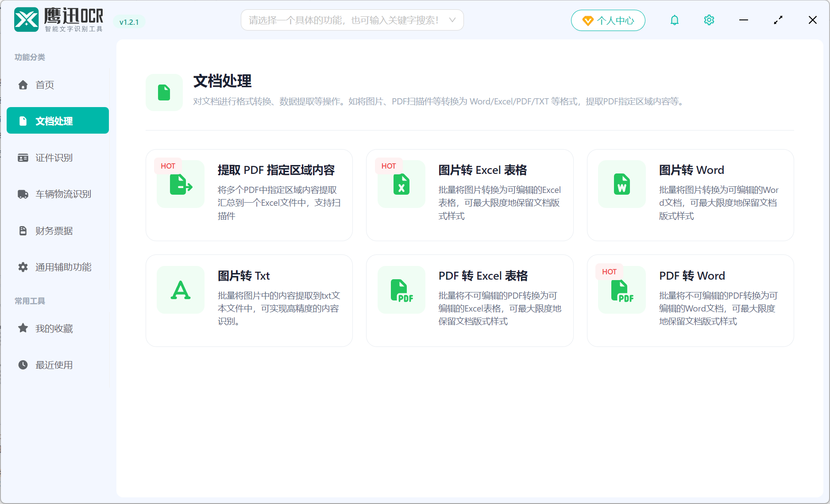Click the 文档处理 page heading
The width and height of the screenshot is (830, 504).
[222, 81]
